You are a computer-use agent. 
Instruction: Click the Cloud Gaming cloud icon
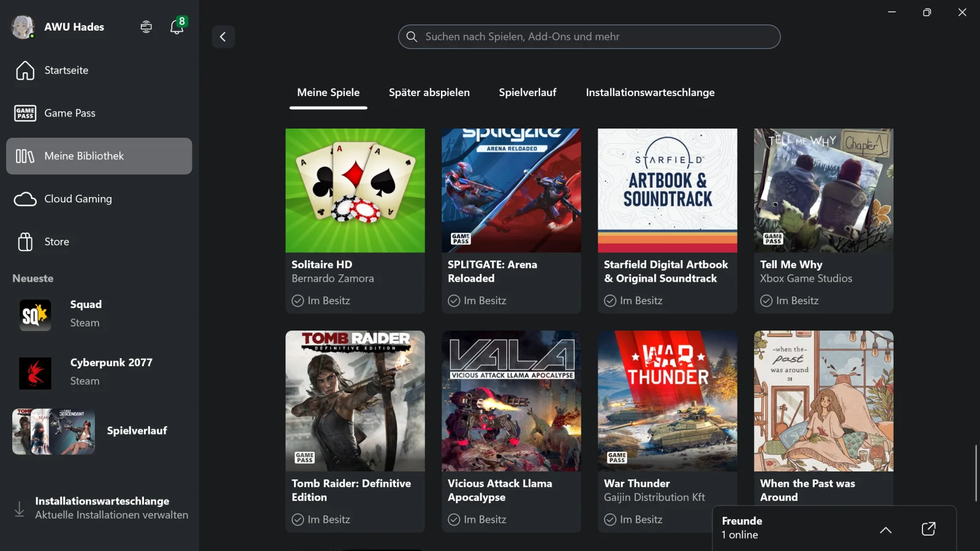click(25, 199)
